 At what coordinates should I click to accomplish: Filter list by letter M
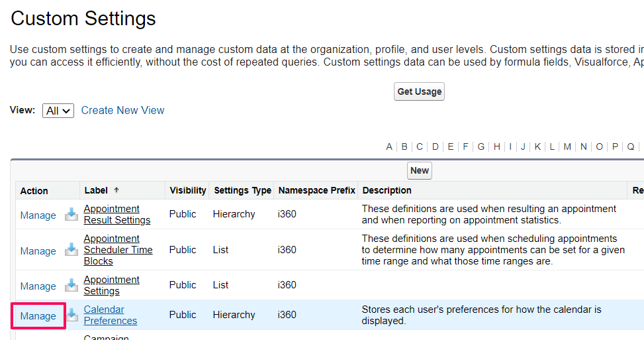(x=567, y=146)
